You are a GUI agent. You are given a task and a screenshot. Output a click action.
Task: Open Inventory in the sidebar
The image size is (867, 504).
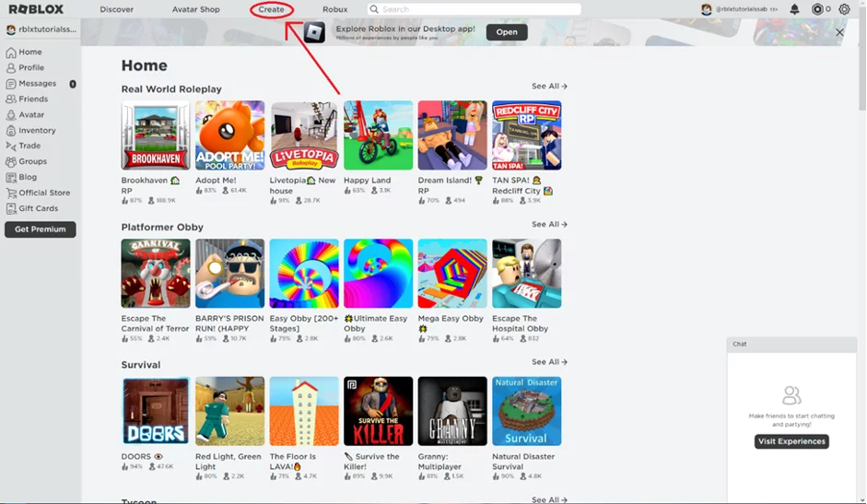37,131
